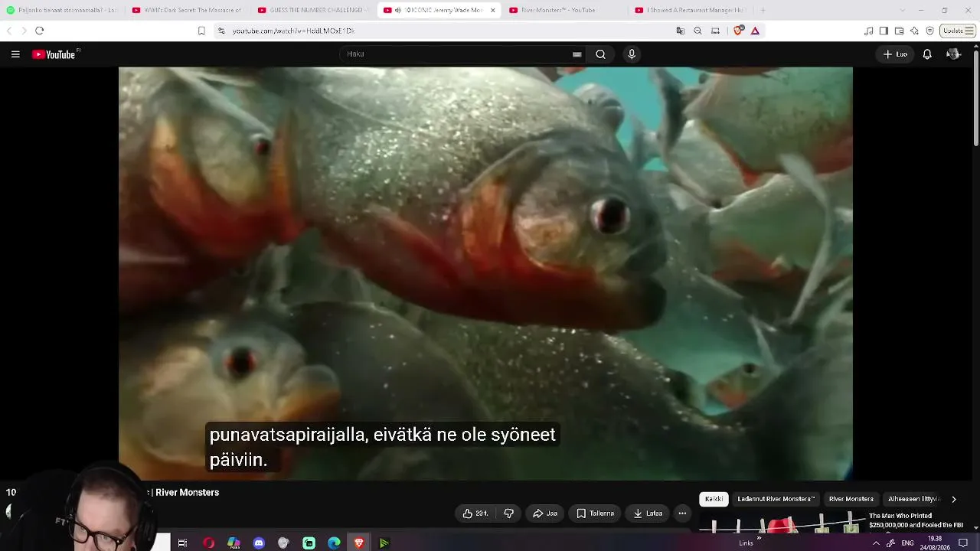This screenshot has width=980, height=551.
Task: Go forward in browser history
Action: (24, 31)
